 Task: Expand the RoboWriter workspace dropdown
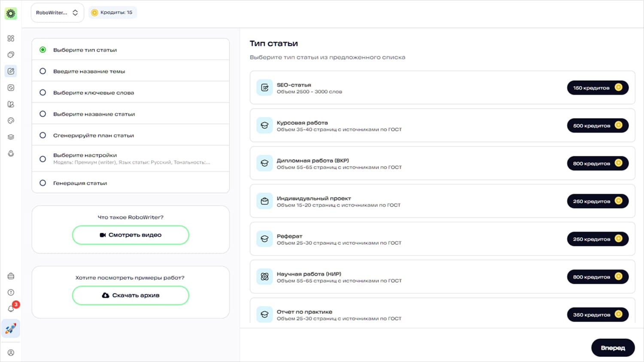[x=57, y=13]
